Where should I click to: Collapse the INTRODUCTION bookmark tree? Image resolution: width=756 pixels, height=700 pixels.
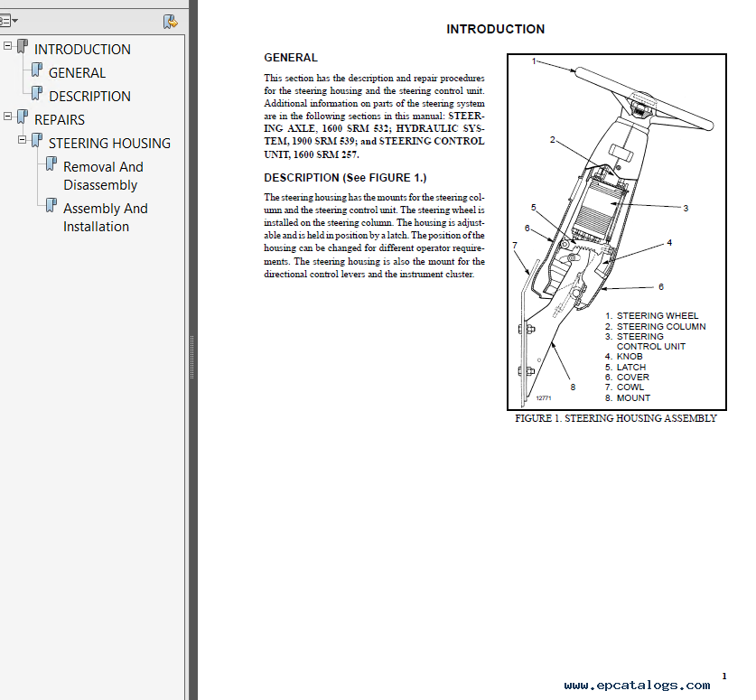click(x=8, y=46)
